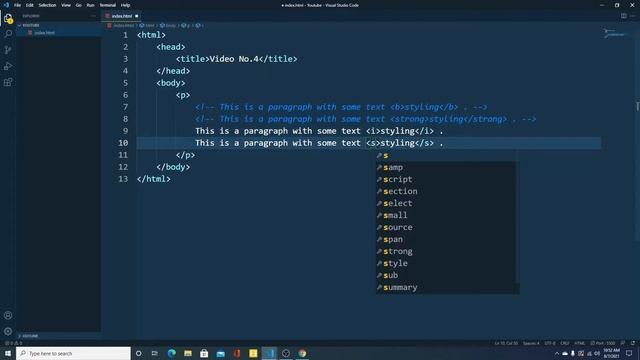The height and width of the screenshot is (360, 640).
Task: Pick 'source' in the suggestion list
Action: (x=447, y=227)
